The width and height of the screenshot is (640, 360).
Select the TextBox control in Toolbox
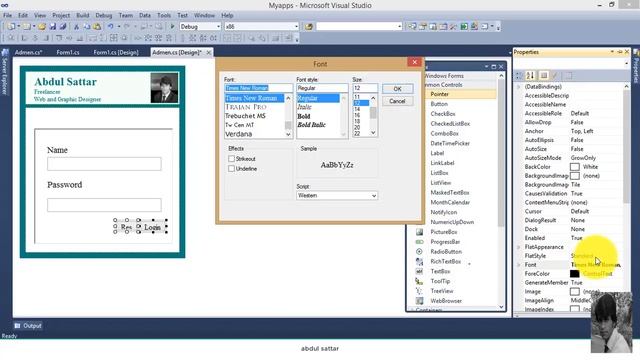[440, 271]
